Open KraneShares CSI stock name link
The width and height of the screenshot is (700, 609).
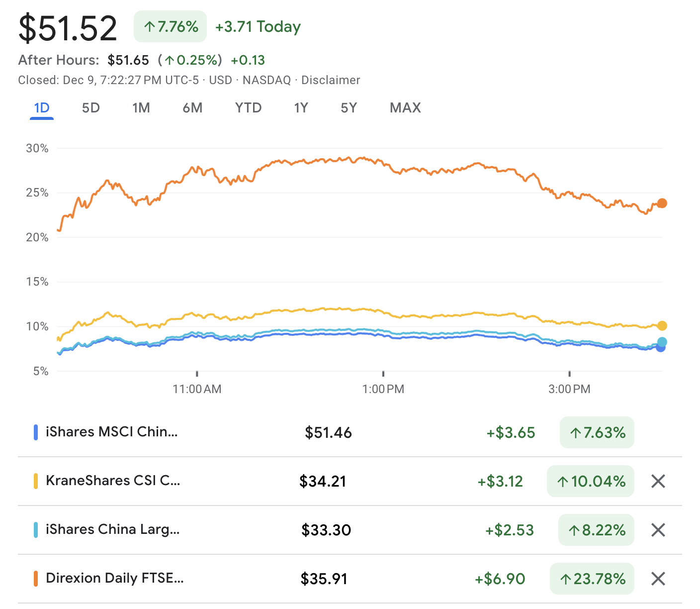click(x=113, y=481)
